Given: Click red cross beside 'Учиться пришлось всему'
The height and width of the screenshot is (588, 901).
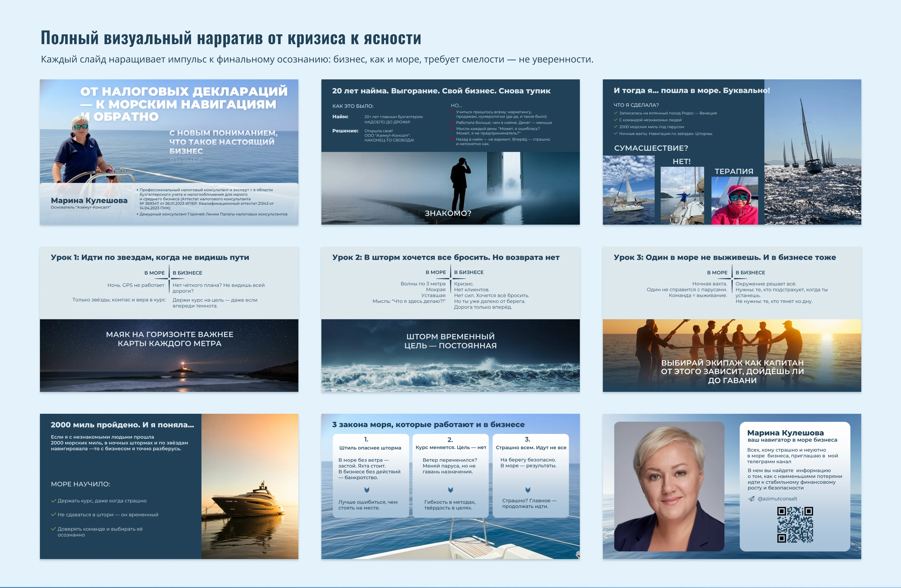Looking at the screenshot, I should click(x=452, y=112).
